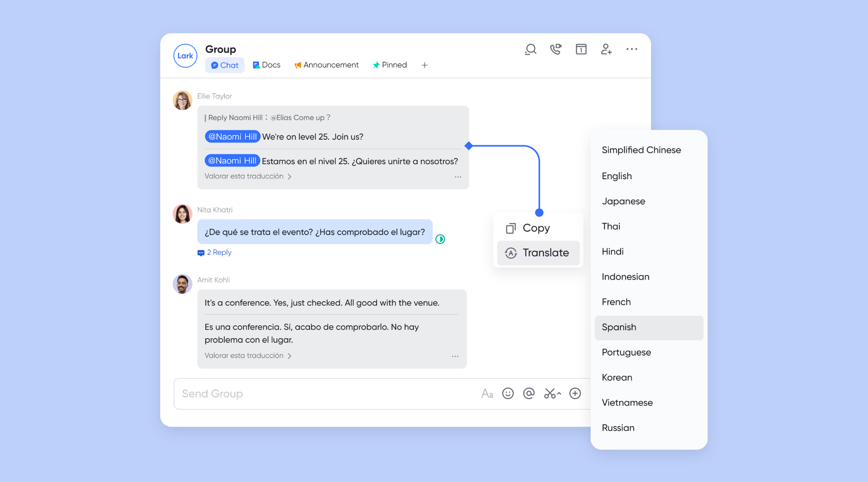This screenshot has height=482, width=868.
Task: Choose Translate from the context menu
Action: (538, 253)
